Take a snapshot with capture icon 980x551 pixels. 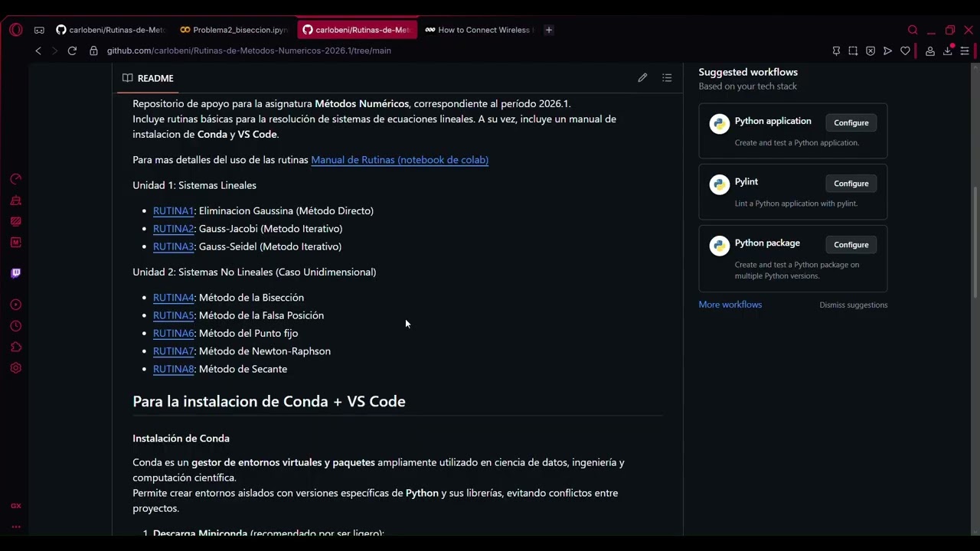click(853, 51)
